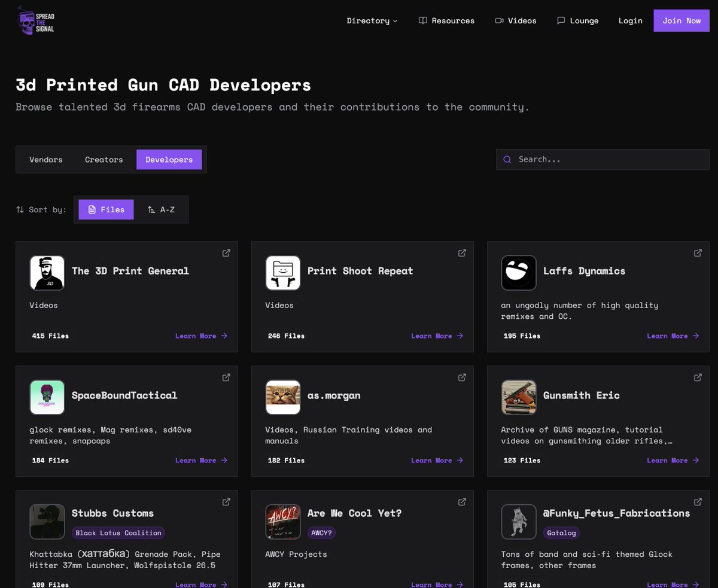Select the magnifying glass search icon
The width and height of the screenshot is (718, 588).
pyautogui.click(x=507, y=159)
